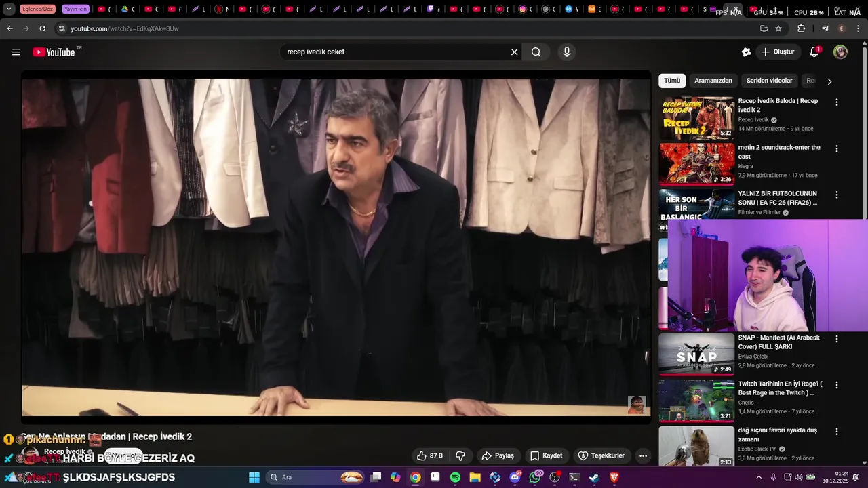Open the Yayın için tab group
Image resolution: width=868 pixels, height=488 pixels.
pos(75,9)
